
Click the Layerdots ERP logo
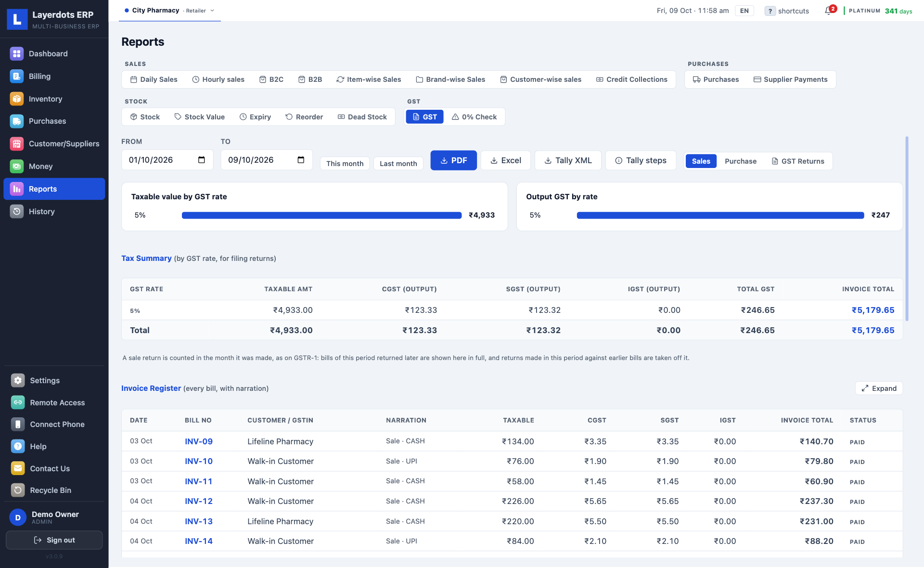tap(17, 19)
